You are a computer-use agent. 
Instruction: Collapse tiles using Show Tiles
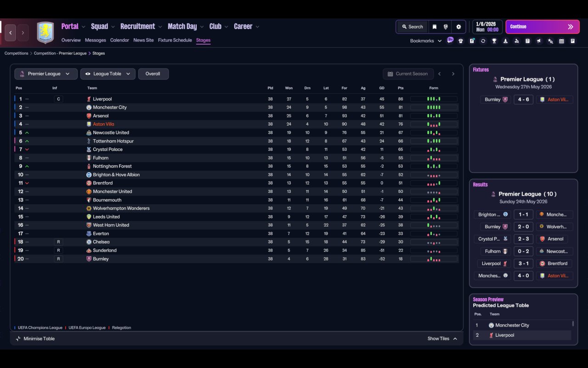click(442, 339)
